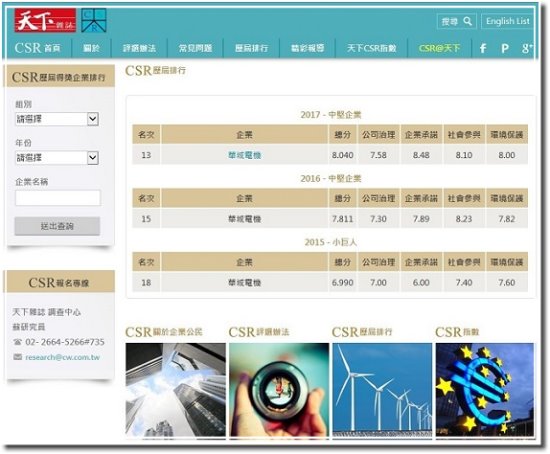Click 華城電機 in 2016 table row

pos(244,219)
